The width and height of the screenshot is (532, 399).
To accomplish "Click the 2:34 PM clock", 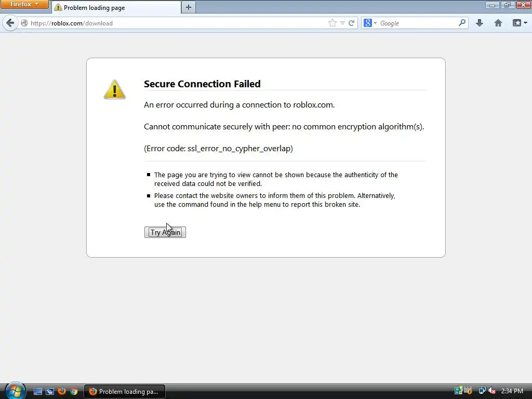I will click(x=512, y=391).
